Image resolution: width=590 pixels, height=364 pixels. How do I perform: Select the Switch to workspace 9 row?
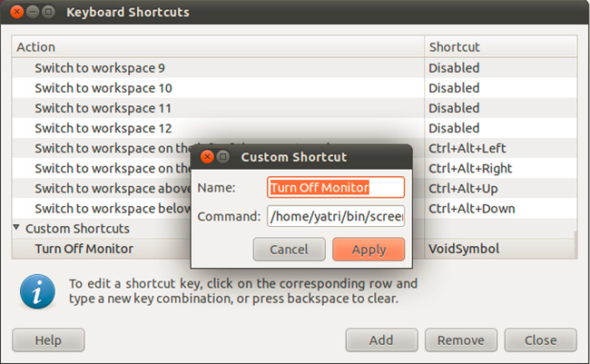tap(100, 68)
